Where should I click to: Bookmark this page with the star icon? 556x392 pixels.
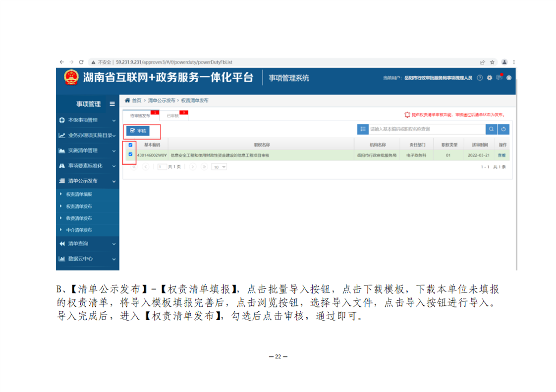point(493,62)
